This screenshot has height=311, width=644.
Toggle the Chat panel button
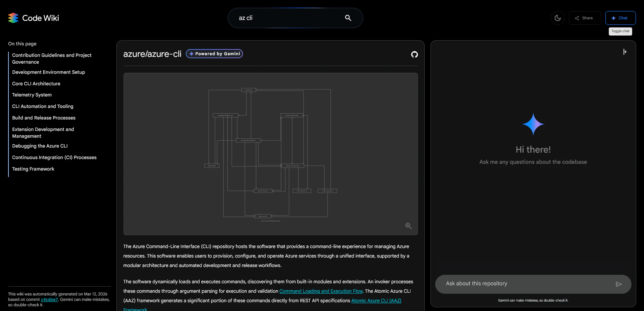tap(620, 18)
